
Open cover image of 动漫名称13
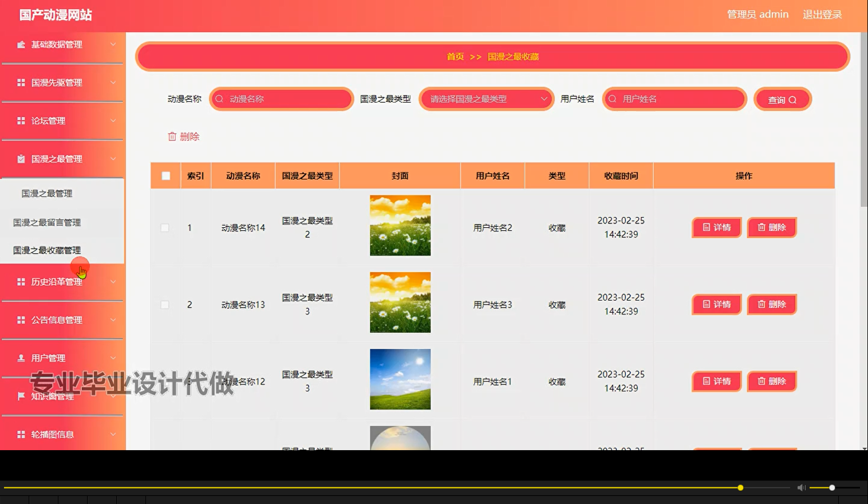click(400, 302)
